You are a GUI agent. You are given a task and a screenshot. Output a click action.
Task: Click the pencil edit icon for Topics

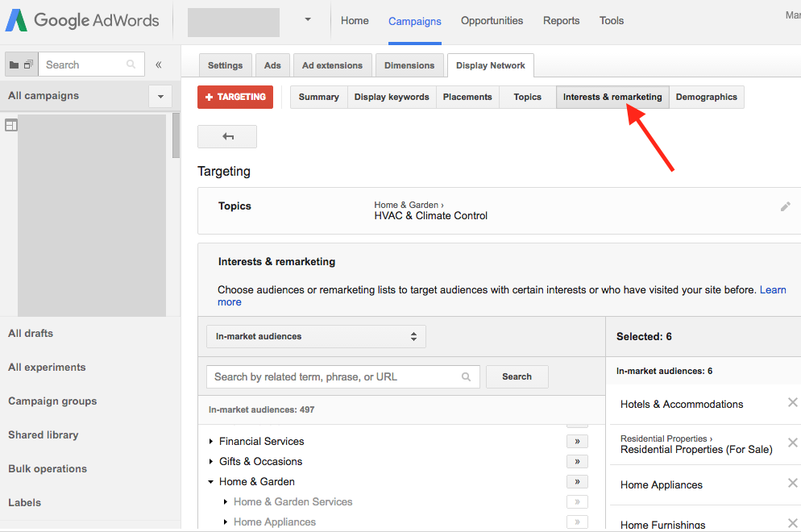[785, 206]
